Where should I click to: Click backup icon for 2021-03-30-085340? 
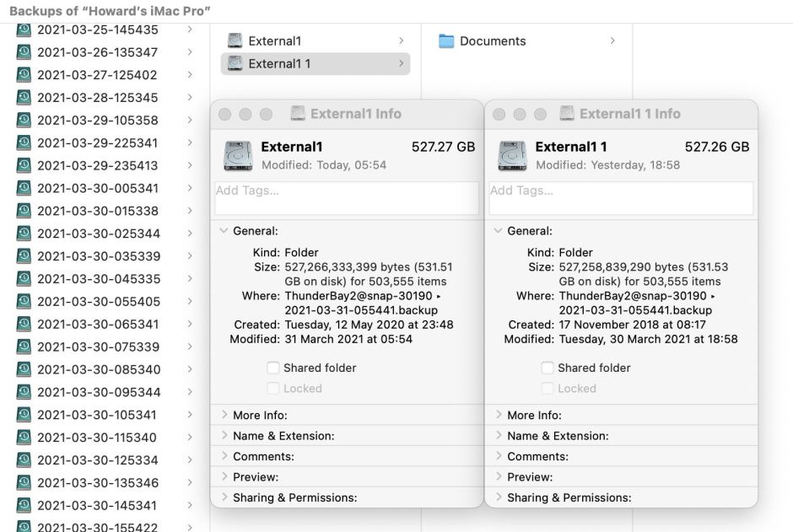(x=24, y=369)
